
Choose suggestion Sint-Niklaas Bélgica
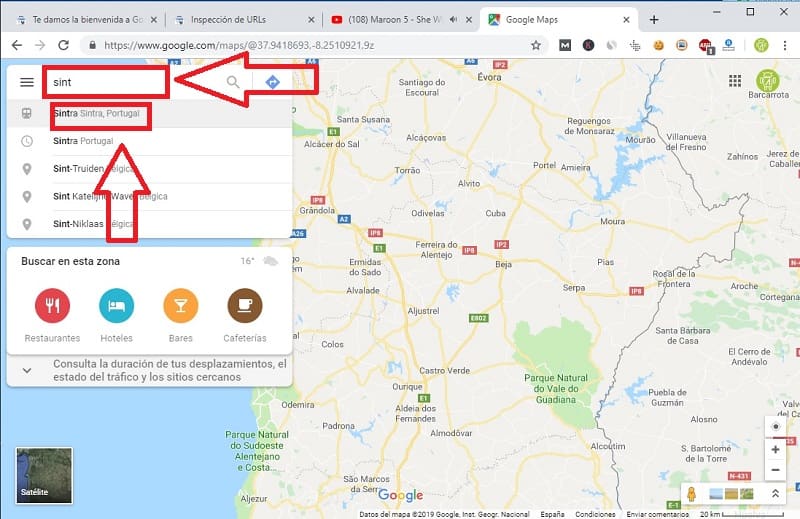pos(149,224)
